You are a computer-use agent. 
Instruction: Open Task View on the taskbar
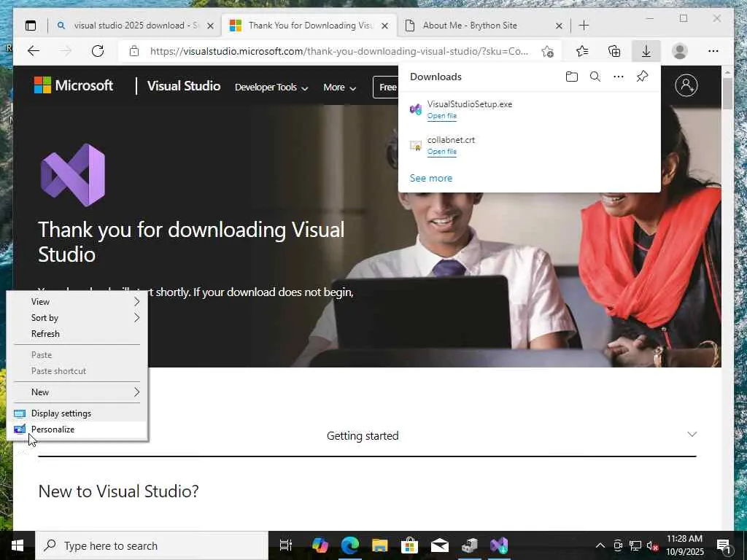[x=285, y=545]
